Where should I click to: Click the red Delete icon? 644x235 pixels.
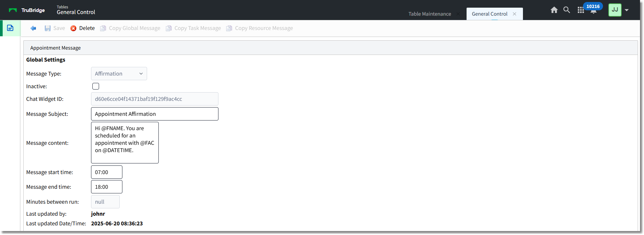73,28
